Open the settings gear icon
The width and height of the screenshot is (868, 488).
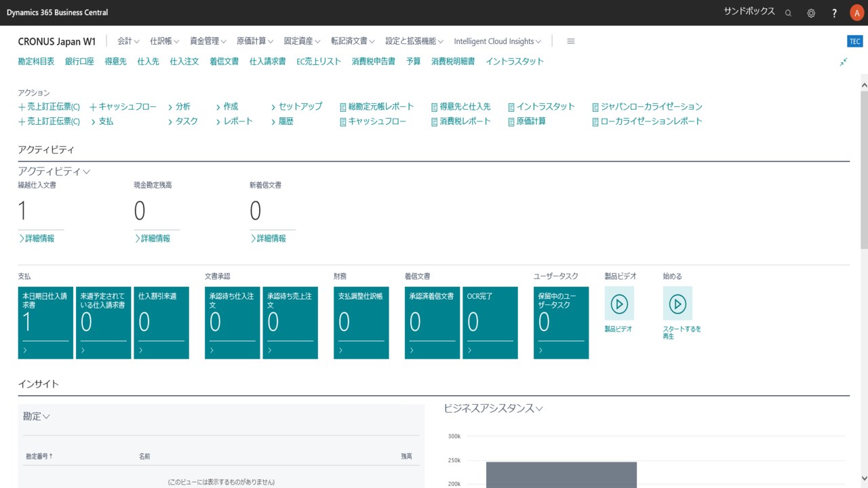click(811, 13)
